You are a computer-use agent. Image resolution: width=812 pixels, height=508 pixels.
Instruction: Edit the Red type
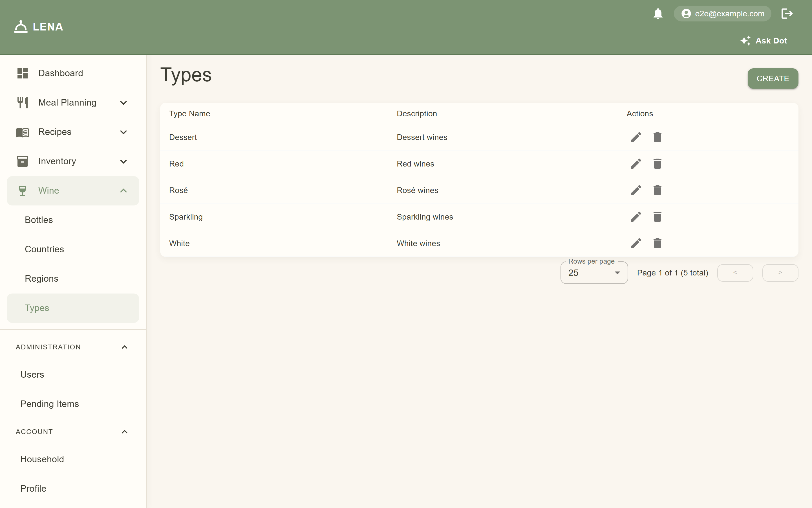(x=636, y=164)
